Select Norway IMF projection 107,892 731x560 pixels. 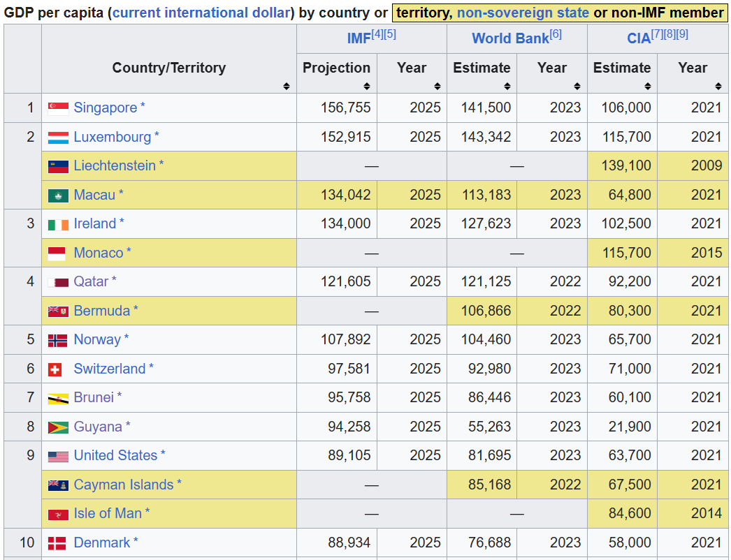[x=345, y=339]
